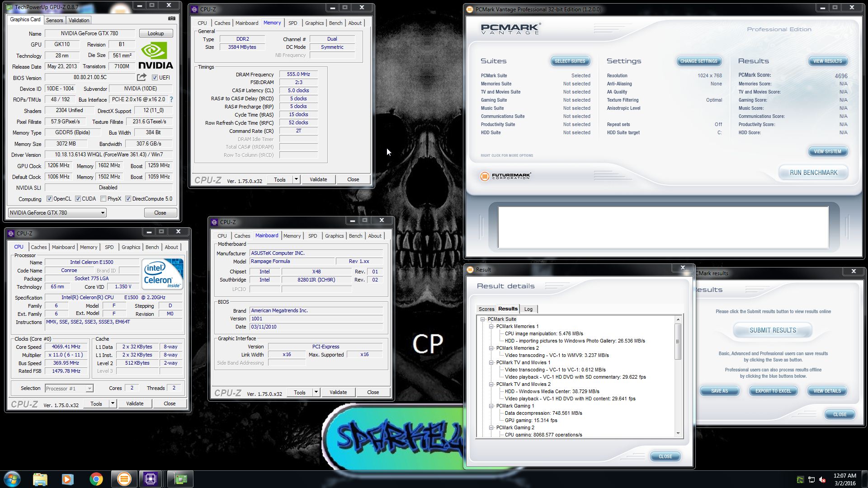Click the empty PCMark output text area
868x488 pixels.
pyautogui.click(x=663, y=227)
